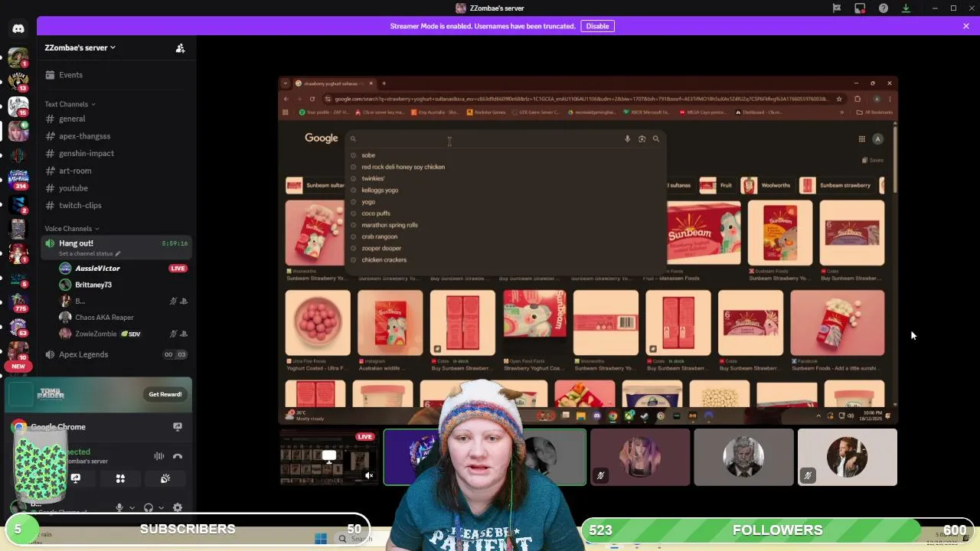
Task: Open the server icon with 775 badge
Action: click(x=18, y=302)
